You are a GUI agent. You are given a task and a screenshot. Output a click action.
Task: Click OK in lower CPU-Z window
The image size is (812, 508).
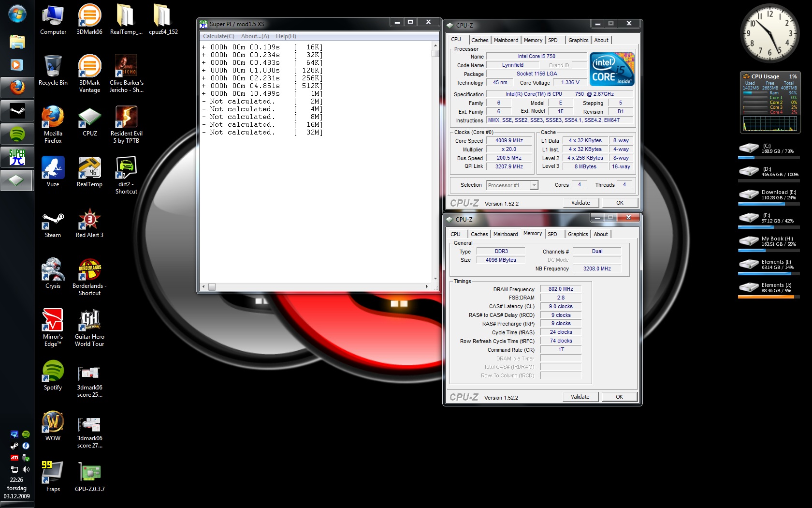(619, 397)
